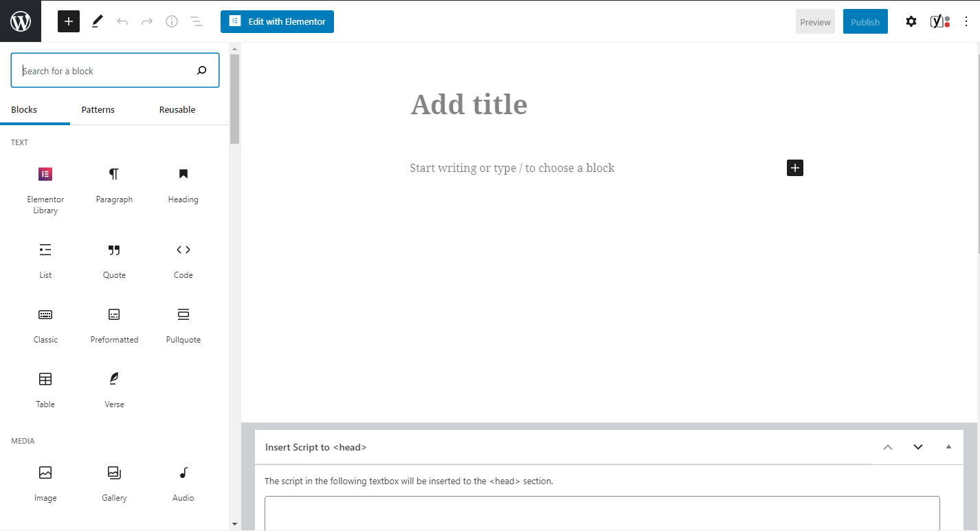Switch to the Blocks tab
This screenshot has height=531, width=980.
(24, 109)
